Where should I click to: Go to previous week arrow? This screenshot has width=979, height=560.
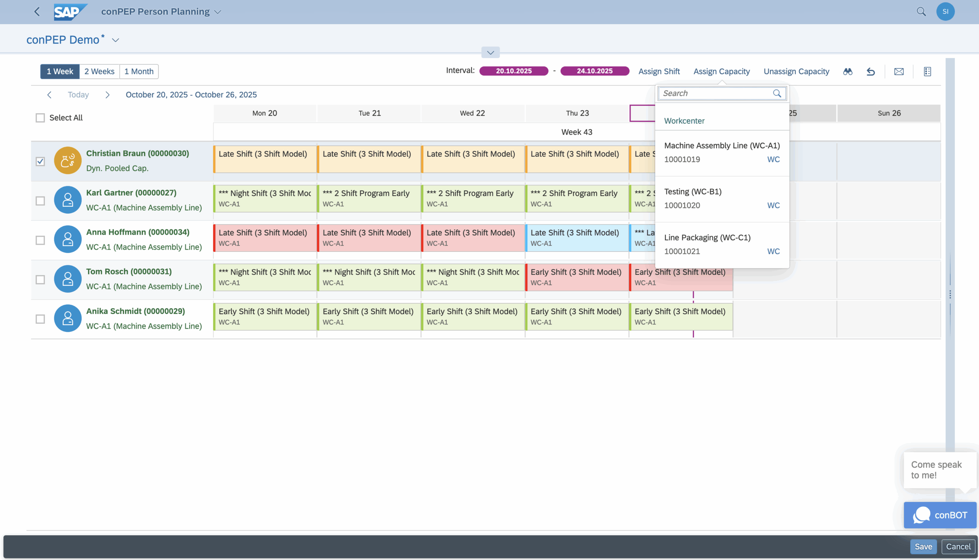49,95
